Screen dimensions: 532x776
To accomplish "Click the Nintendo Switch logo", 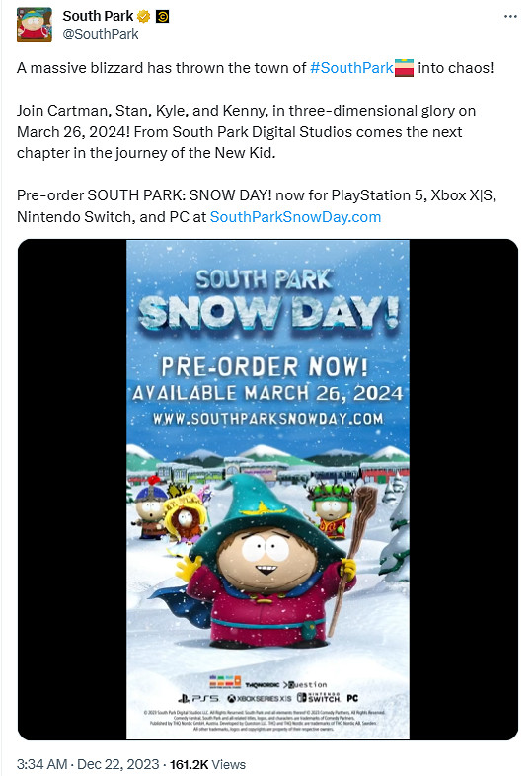I will point(319,698).
